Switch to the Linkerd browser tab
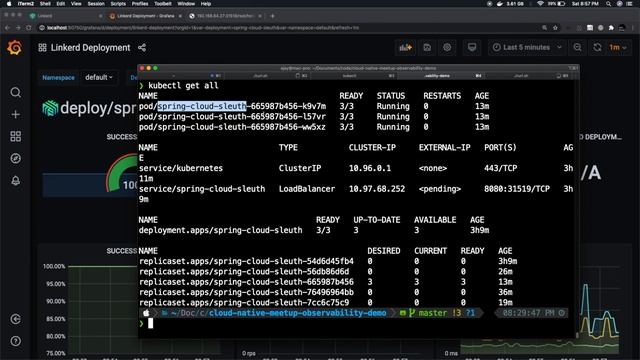This screenshot has width=640, height=360. pos(65,16)
